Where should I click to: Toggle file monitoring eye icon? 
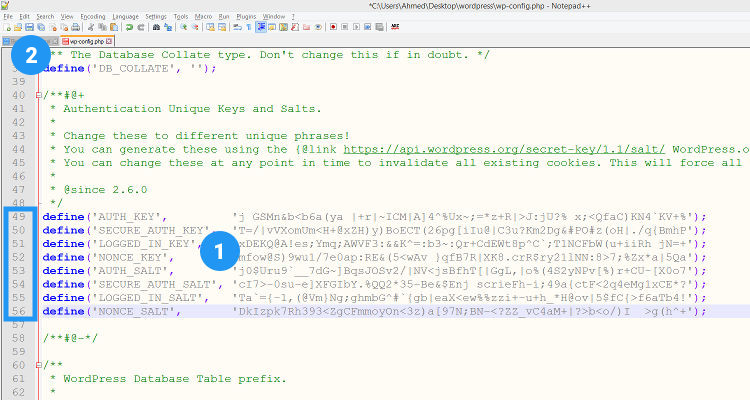point(318,27)
